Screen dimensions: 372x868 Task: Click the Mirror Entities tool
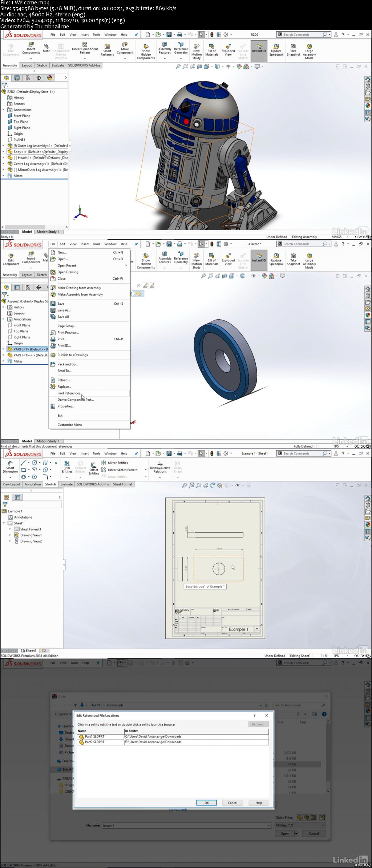[114, 463]
